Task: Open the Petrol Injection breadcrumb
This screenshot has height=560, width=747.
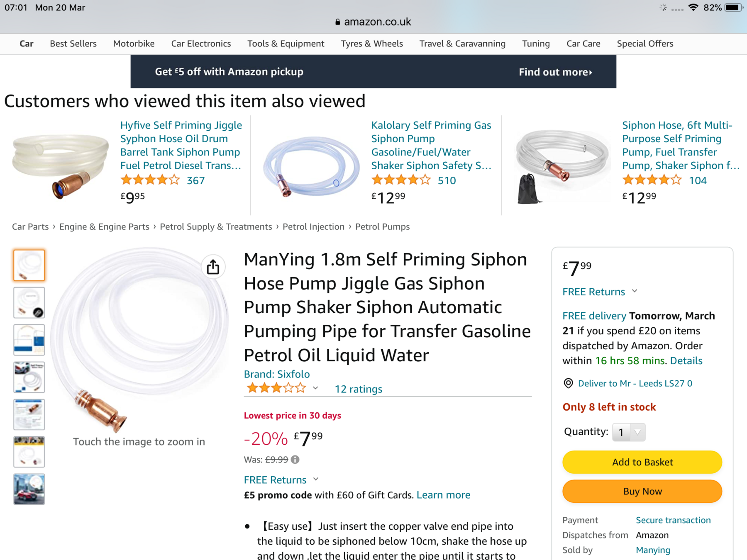Action: tap(313, 227)
